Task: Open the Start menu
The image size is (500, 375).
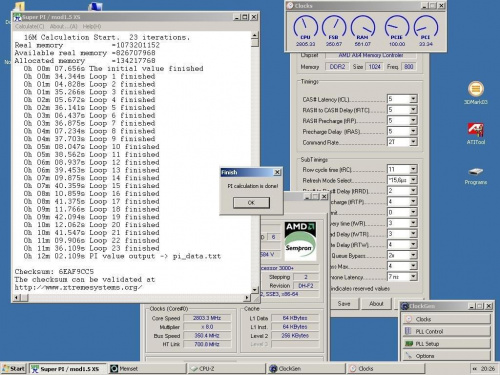Action: coord(13,369)
